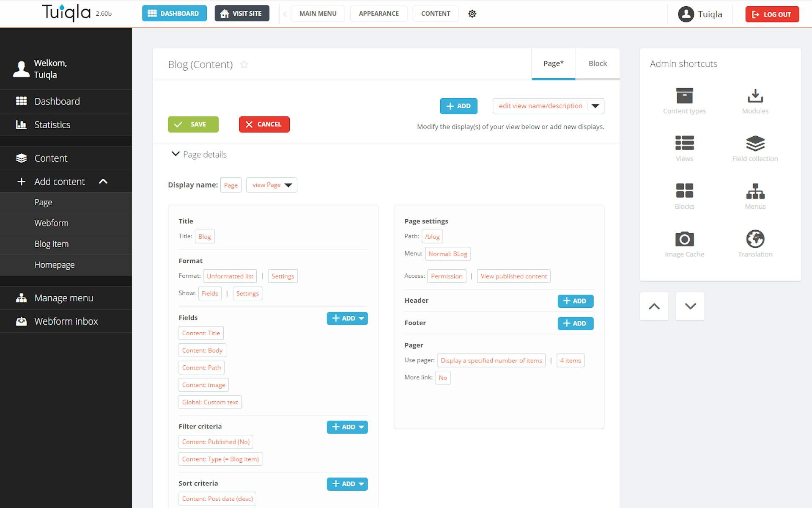Edit the Content: image field
The width and height of the screenshot is (812, 508).
pyautogui.click(x=203, y=385)
